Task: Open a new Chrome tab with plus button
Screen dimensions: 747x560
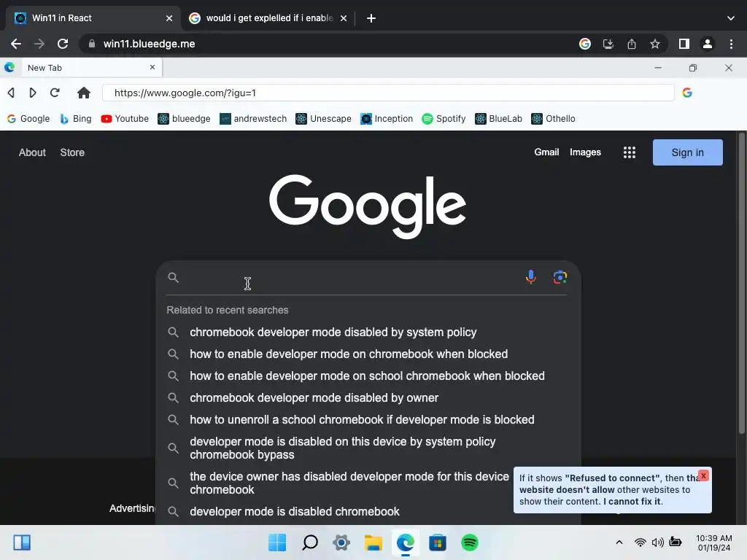Action: [371, 18]
